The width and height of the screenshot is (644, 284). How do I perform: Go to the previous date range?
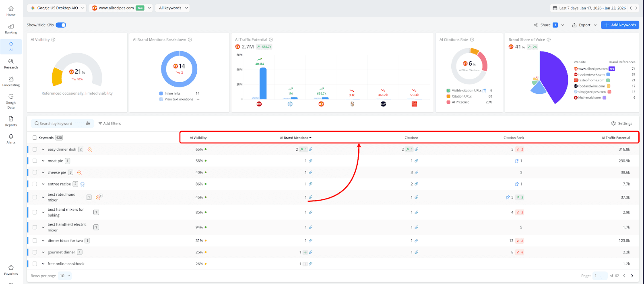[631, 8]
